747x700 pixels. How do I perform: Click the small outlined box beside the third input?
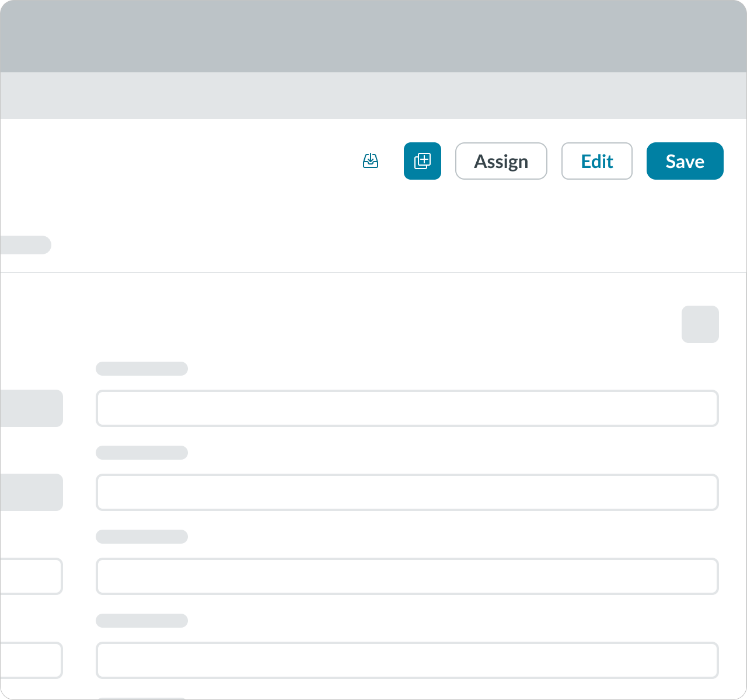(x=32, y=576)
